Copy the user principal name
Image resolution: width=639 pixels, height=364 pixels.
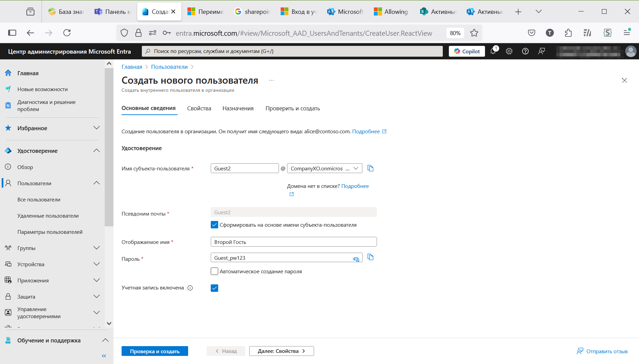[x=370, y=168]
